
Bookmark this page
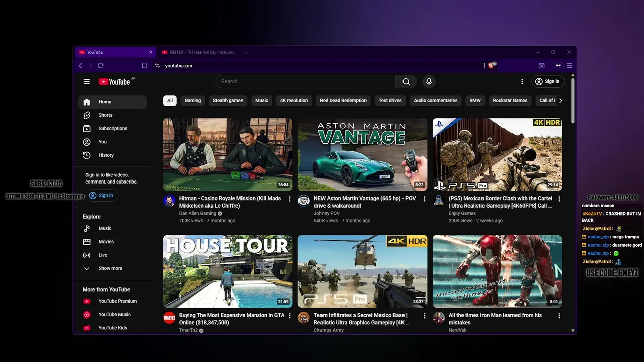[144, 66]
